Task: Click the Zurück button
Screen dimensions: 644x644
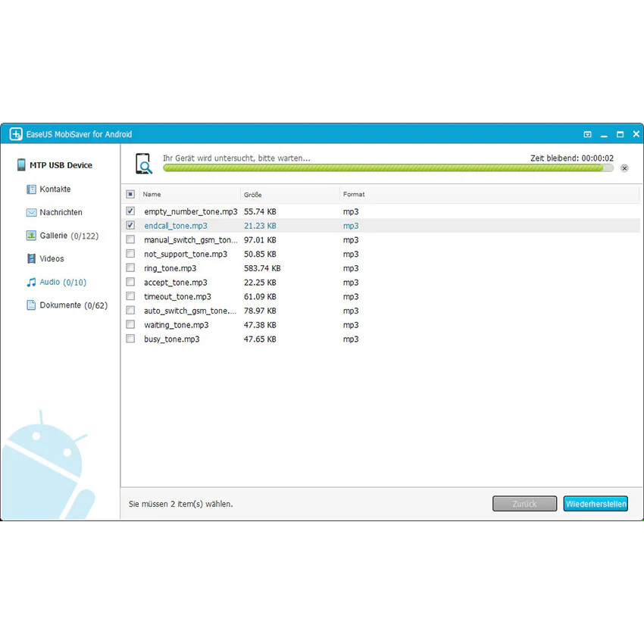Action: (x=524, y=504)
